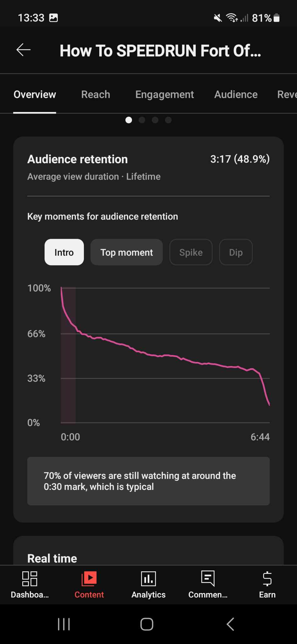The image size is (297, 644).
Task: Open the Comments icon
Action: (x=208, y=579)
